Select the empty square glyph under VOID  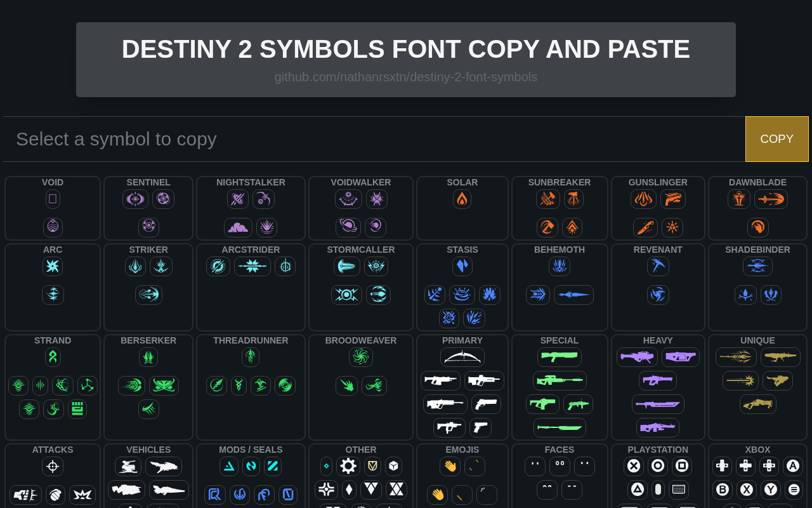pyautogui.click(x=53, y=199)
